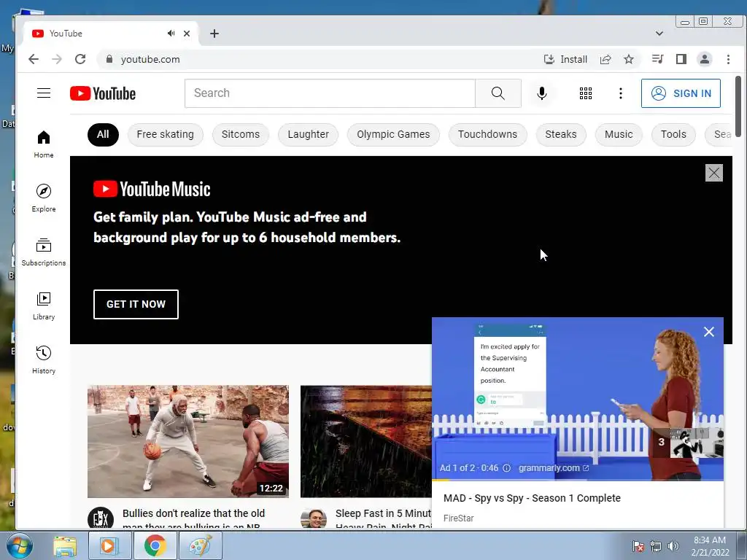Open Subscriptions in the sidebar

[x=43, y=252]
